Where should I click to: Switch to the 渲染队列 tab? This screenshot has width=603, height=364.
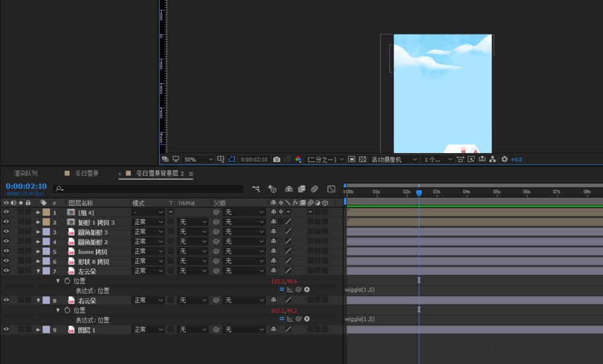[26, 174]
